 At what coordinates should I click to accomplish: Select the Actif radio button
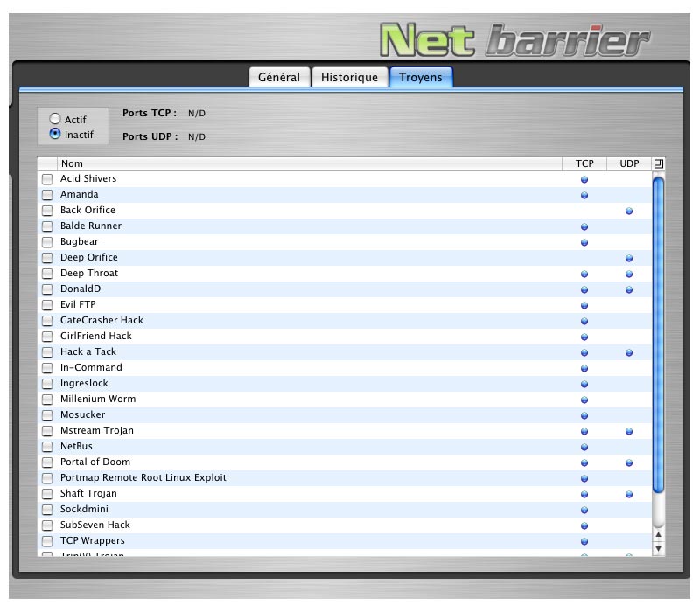click(55, 119)
